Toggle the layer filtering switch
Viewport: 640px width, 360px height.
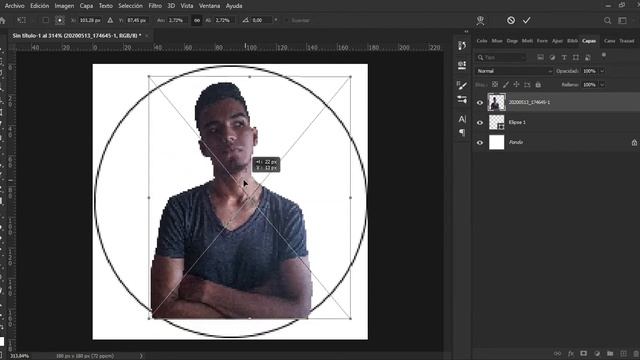click(x=604, y=56)
